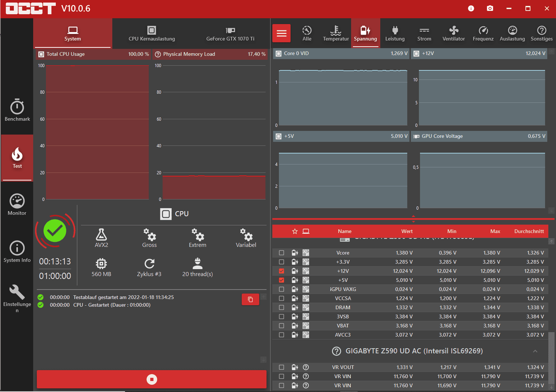Uncheck the +5V graph checkbox
This screenshot has height=392, width=556.
pyautogui.click(x=281, y=280)
